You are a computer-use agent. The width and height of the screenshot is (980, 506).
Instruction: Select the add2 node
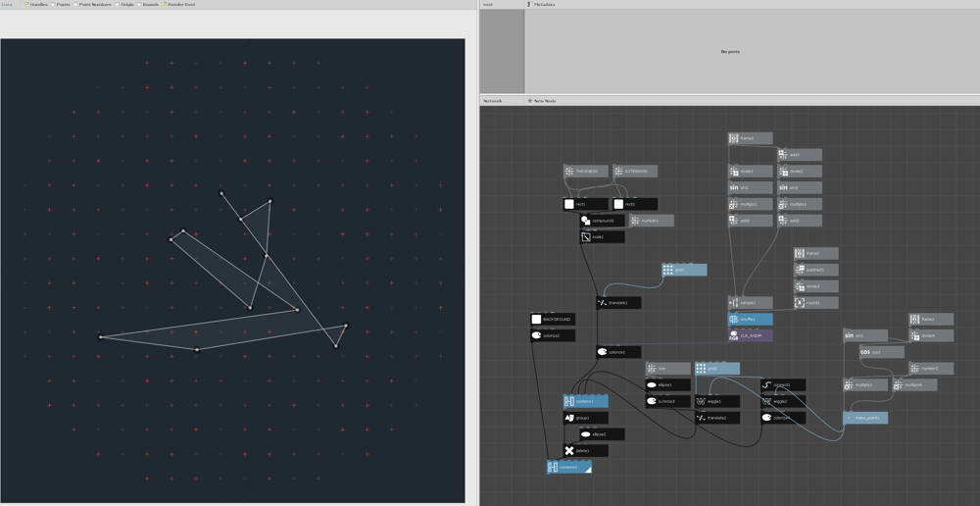pos(800,221)
